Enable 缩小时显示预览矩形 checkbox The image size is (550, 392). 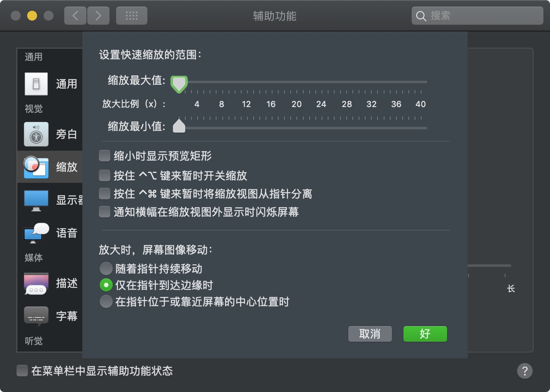click(105, 156)
